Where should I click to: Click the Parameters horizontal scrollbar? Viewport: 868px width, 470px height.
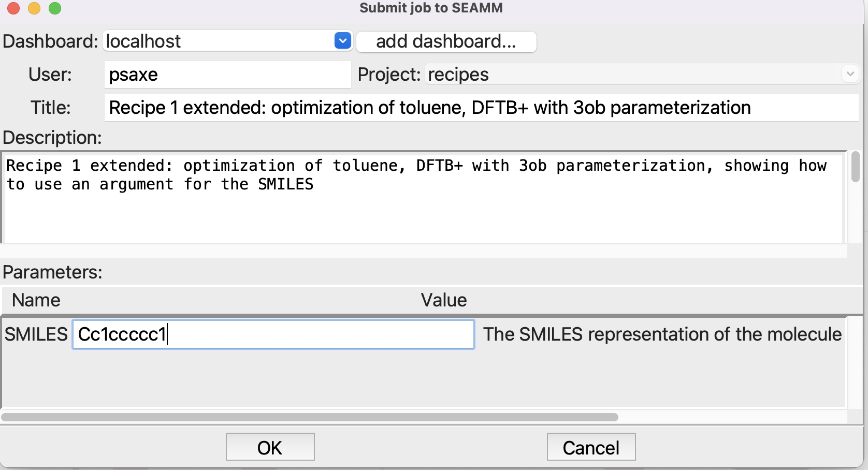[x=310, y=417]
